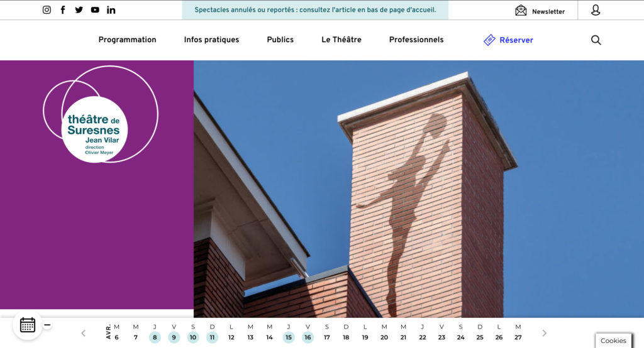Open the Publics menu
Viewport: 644px width, 348px height.
280,40
